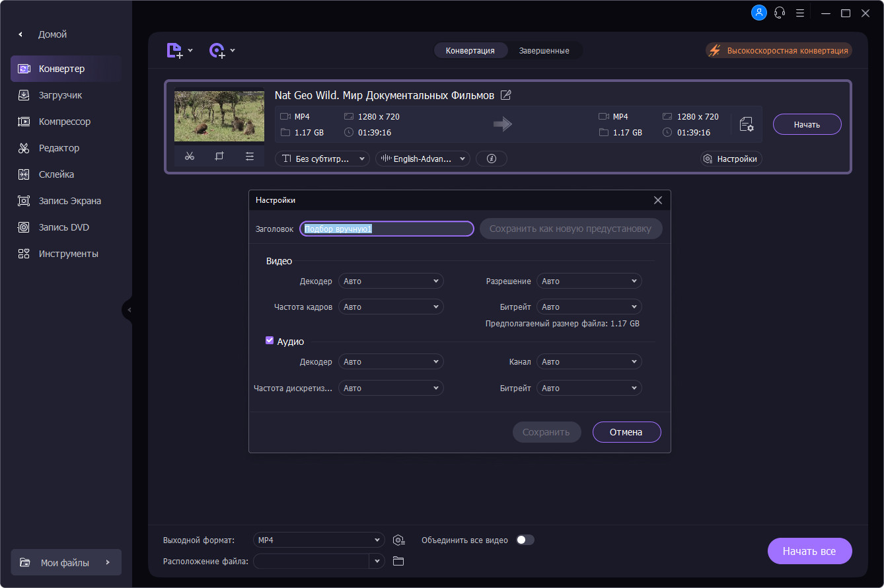
Task: Click the Отмена button
Action: coord(626,432)
